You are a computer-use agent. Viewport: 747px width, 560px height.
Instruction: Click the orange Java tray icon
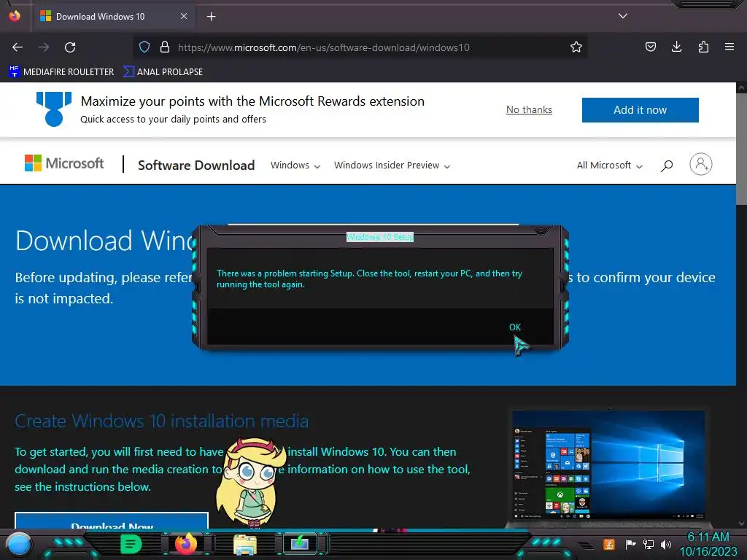609,544
